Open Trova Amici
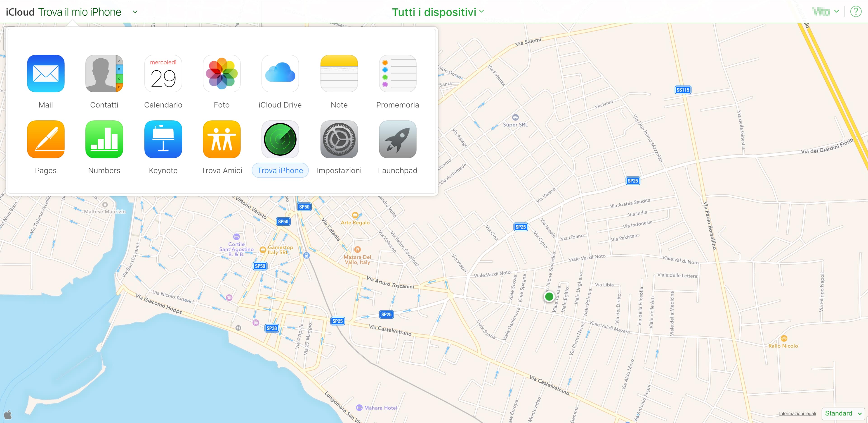 click(x=221, y=139)
